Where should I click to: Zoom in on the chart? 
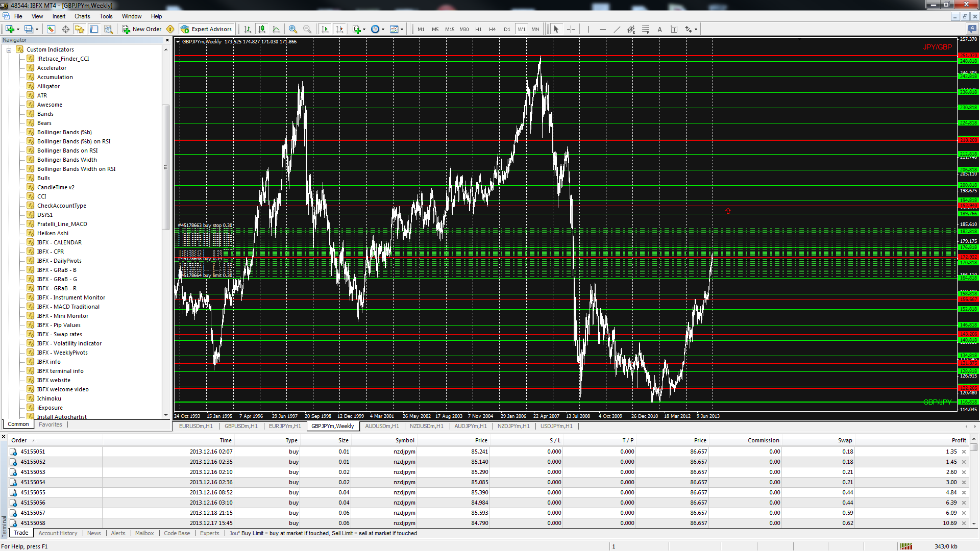[293, 29]
